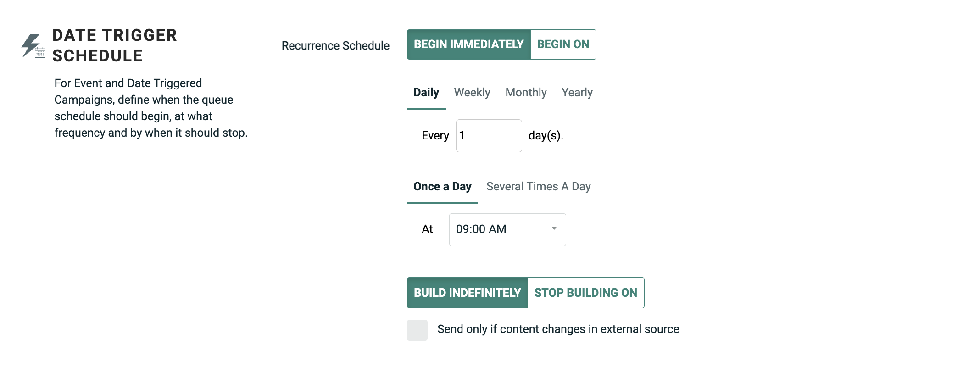980x377 pixels.
Task: Click the schedule description paragraph
Action: click(150, 108)
